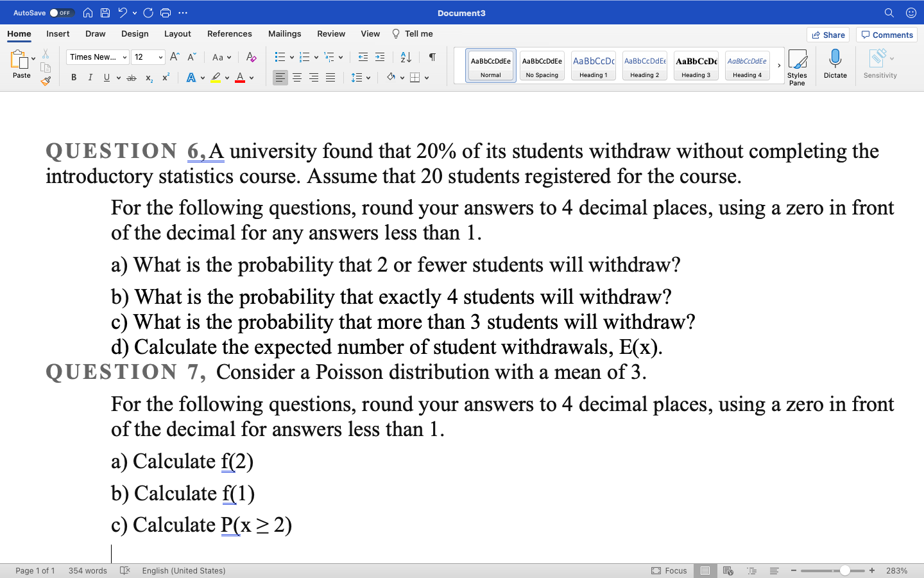Screen dimensions: 924x578
Task: Click the smiley feedback icon
Action: point(911,13)
